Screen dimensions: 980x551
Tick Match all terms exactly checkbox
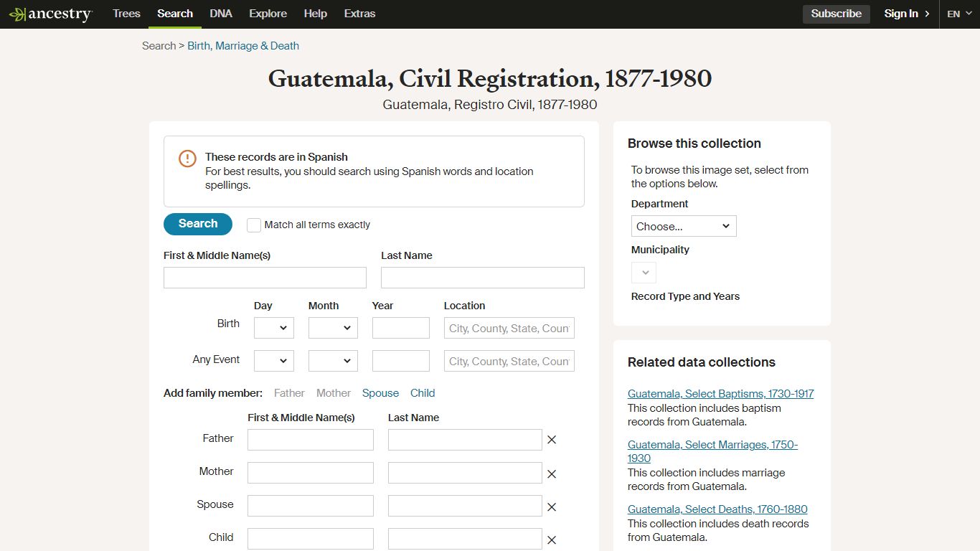tap(254, 225)
